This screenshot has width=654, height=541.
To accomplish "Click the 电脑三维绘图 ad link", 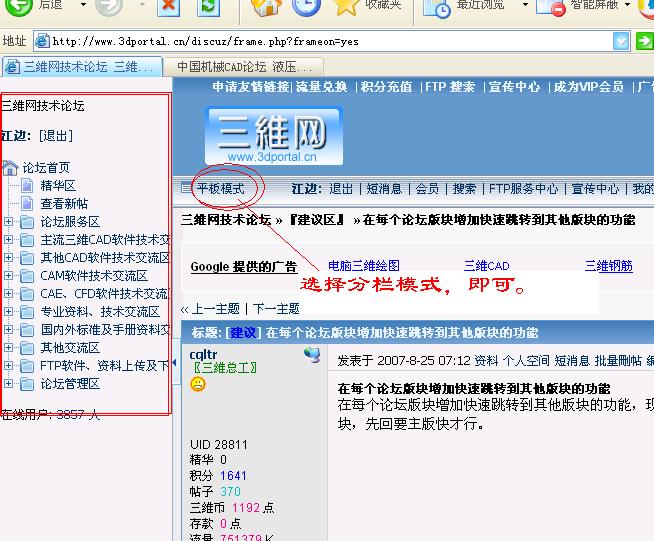I will (364, 266).
